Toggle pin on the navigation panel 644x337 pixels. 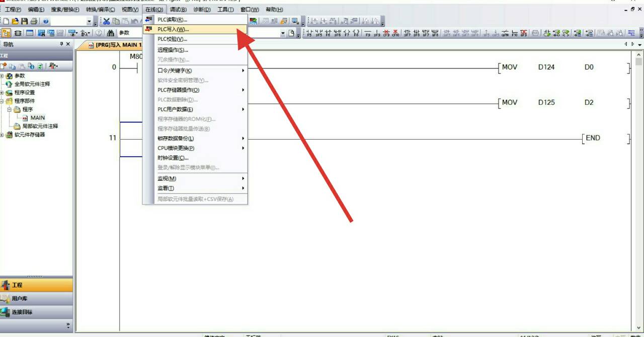61,44
